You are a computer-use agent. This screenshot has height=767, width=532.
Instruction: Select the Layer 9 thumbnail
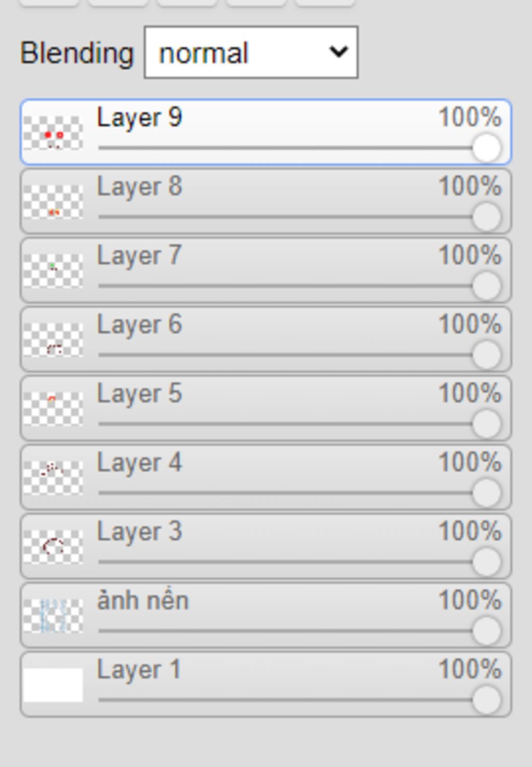point(53,133)
